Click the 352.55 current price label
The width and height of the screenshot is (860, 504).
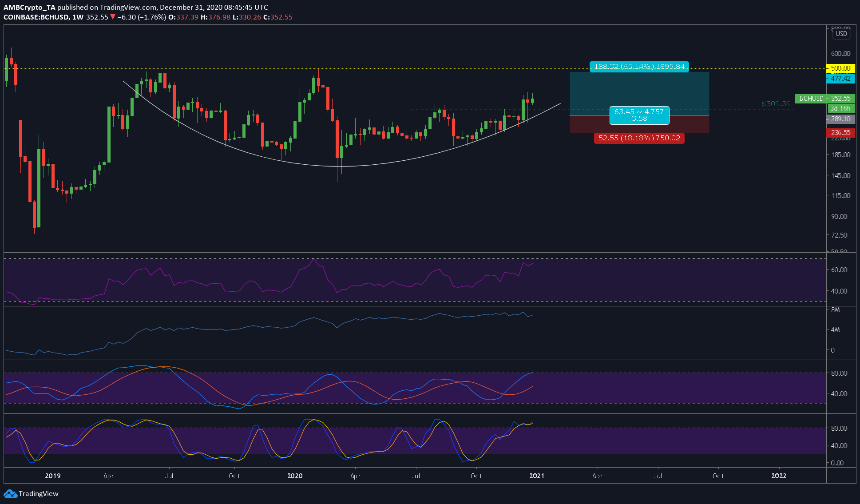pos(840,99)
